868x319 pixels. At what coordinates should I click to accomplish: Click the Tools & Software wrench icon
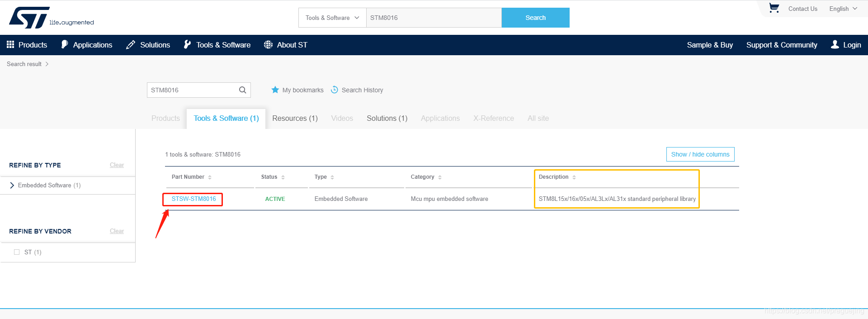(x=187, y=44)
